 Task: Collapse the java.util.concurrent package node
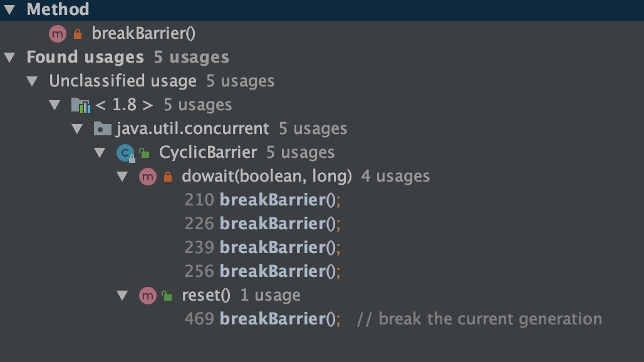click(x=78, y=129)
